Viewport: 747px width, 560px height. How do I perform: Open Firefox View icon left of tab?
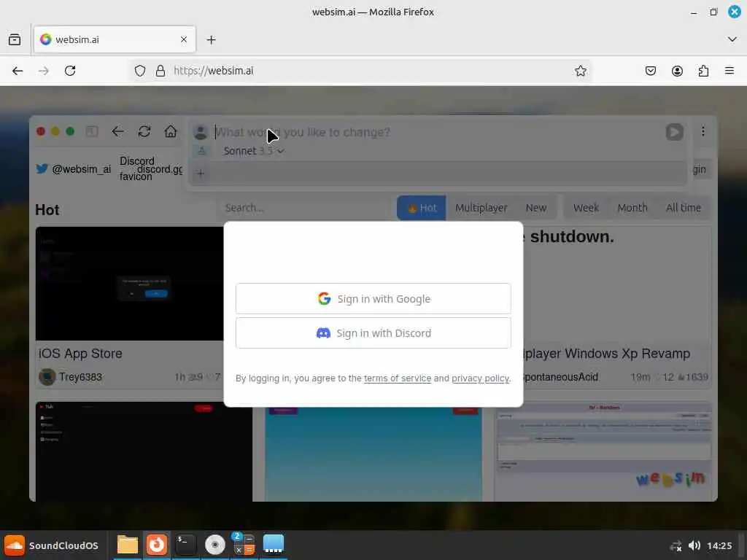15,39
